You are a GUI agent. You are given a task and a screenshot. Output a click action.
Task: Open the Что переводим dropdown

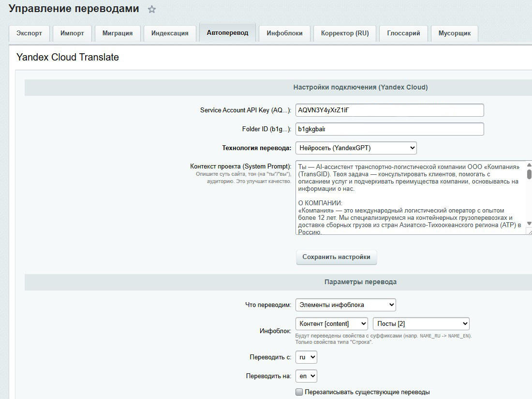pyautogui.click(x=345, y=305)
